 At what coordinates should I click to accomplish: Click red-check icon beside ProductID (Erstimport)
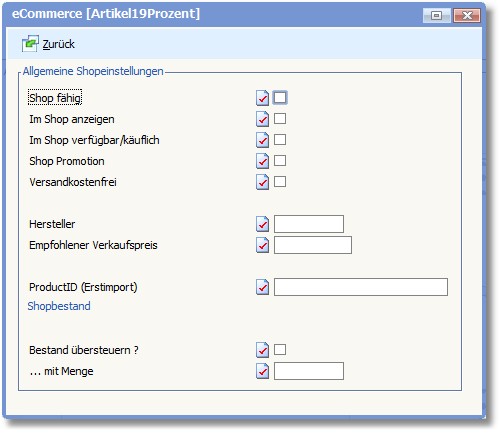[x=262, y=287]
